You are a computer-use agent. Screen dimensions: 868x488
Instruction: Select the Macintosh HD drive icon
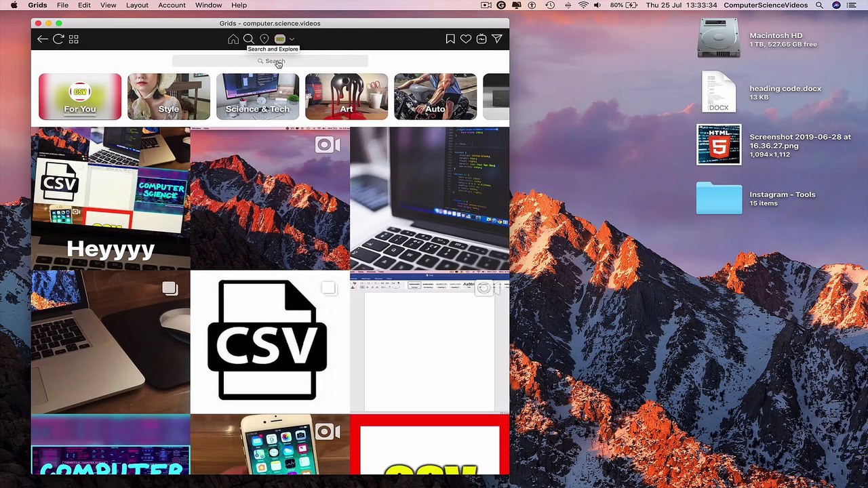pos(719,39)
